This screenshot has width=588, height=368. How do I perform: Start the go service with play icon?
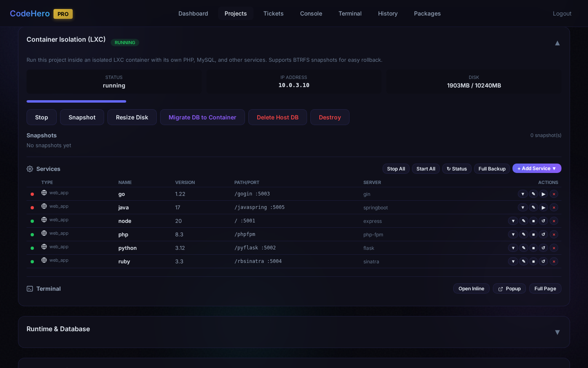[x=543, y=194]
